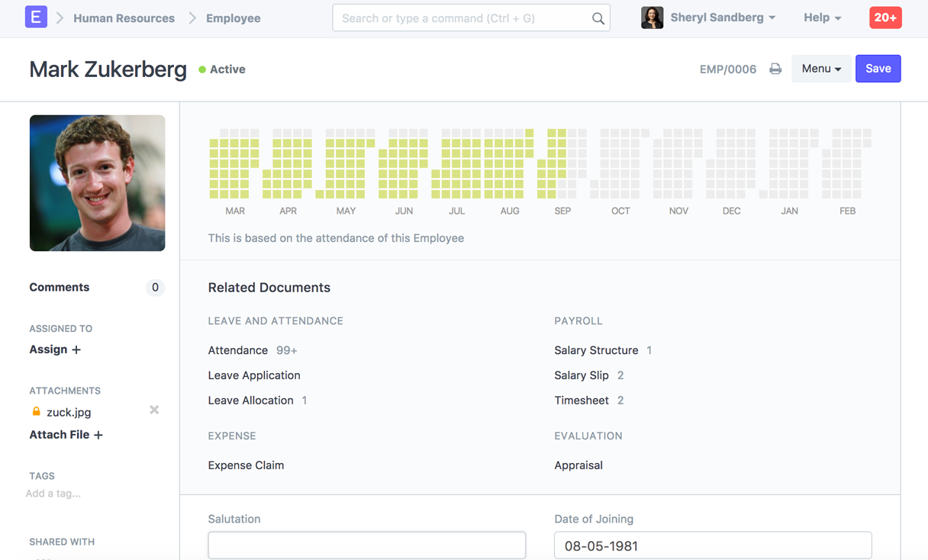928x560 pixels.
Task: Click the lock icon beside zuck.jpg
Action: [x=36, y=411]
